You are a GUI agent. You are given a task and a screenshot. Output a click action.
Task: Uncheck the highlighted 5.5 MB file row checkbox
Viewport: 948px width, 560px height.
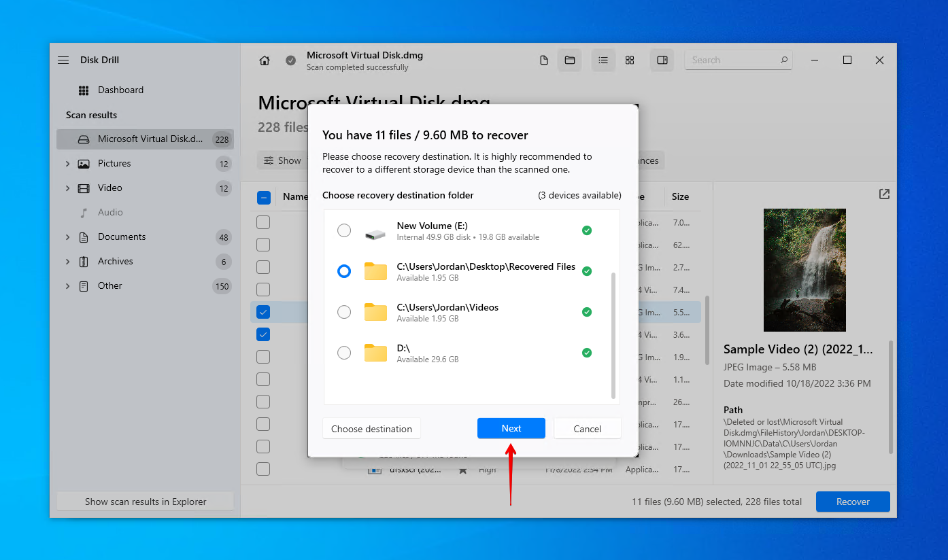pyautogui.click(x=263, y=312)
